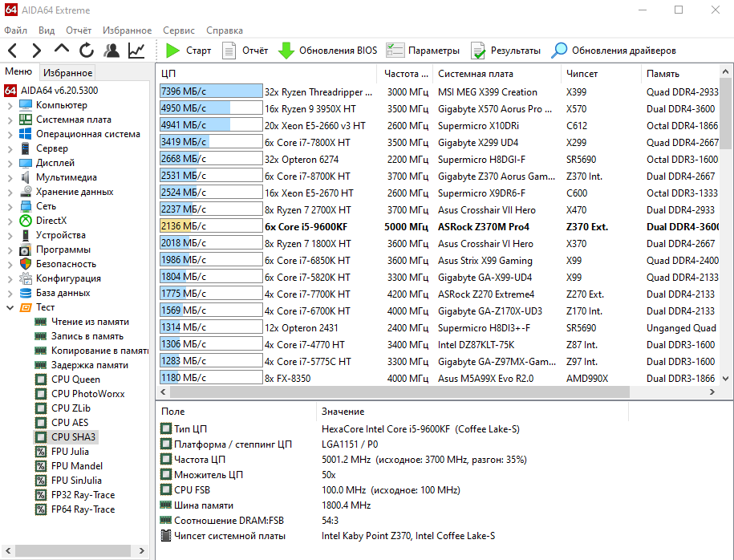734x560 pixels.
Task: Open the Отчёт menu in menu bar
Action: (78, 30)
